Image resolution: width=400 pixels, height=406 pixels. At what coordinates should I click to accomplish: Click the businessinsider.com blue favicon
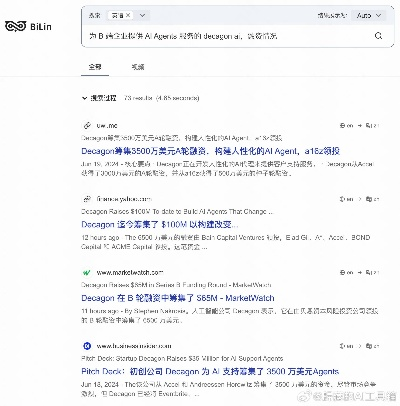(87, 346)
